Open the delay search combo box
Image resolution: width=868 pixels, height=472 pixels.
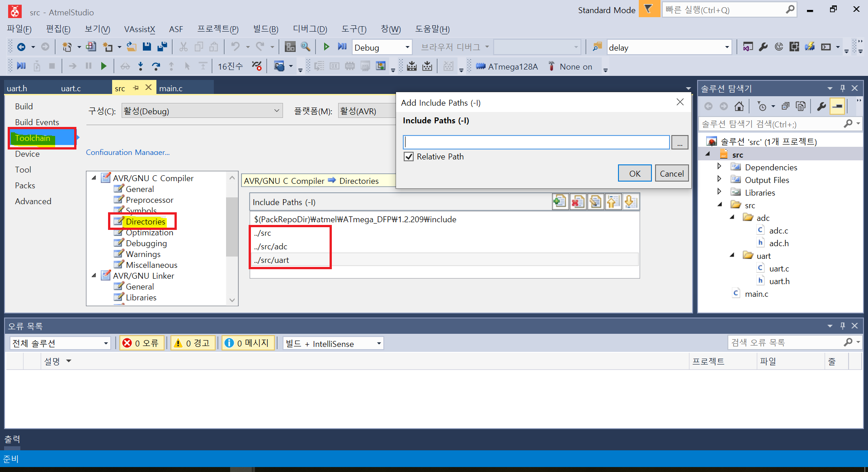tap(727, 47)
